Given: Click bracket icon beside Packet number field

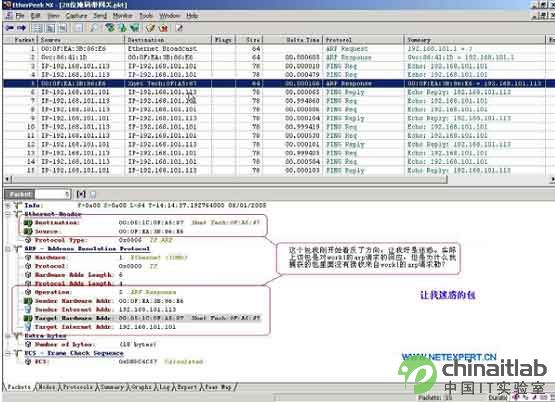Looking at the screenshot, I should [x=81, y=194].
